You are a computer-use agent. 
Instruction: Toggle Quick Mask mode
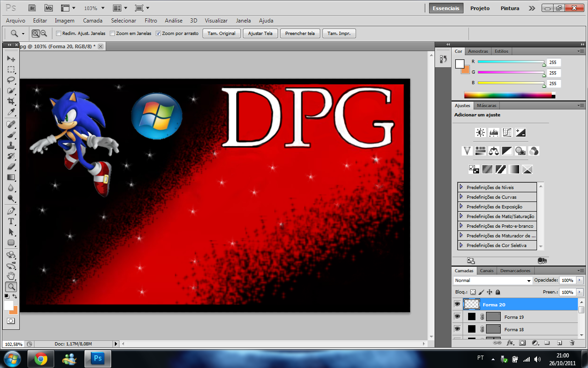(x=11, y=321)
